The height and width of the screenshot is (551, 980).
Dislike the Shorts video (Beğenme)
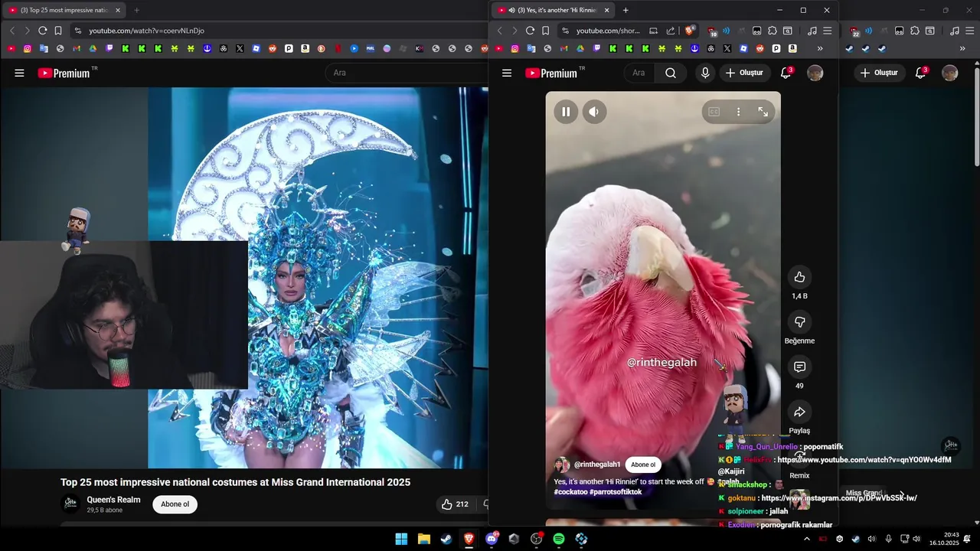coord(799,322)
